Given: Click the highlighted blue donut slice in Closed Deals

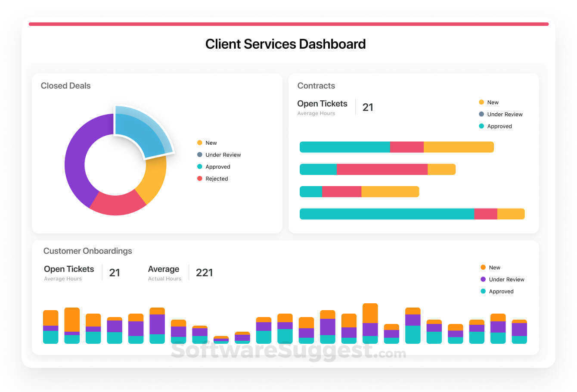Looking at the screenshot, I should pos(146,129).
